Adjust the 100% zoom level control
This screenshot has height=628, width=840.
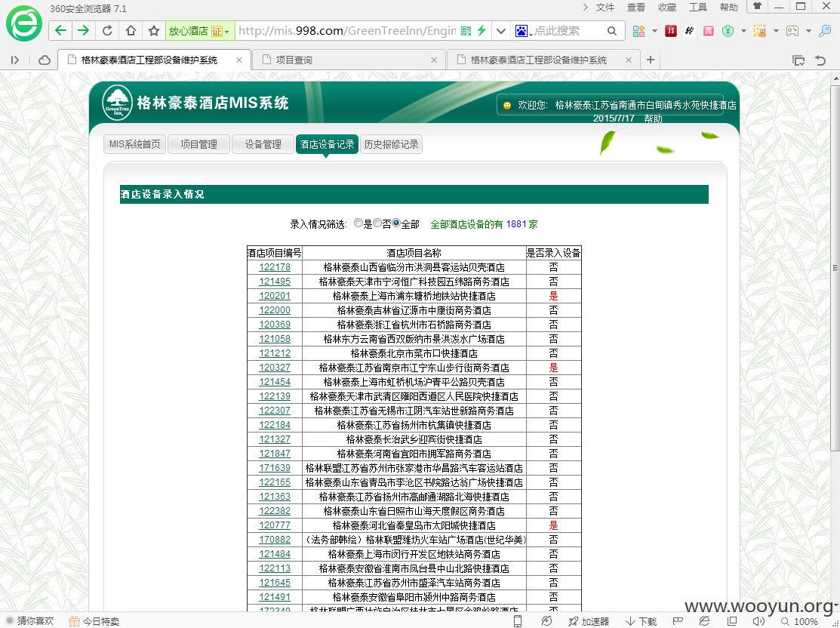(x=800, y=621)
